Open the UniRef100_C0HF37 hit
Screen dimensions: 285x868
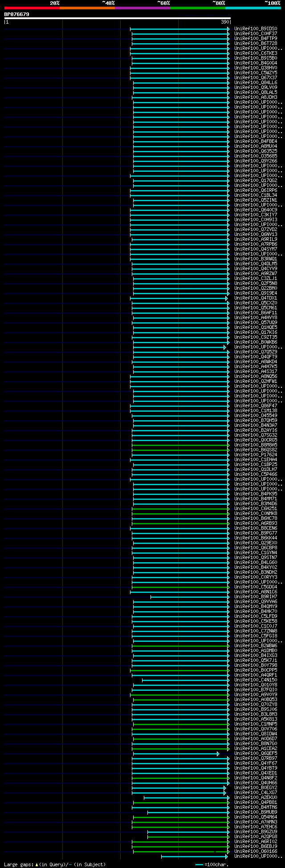pos(256,33)
